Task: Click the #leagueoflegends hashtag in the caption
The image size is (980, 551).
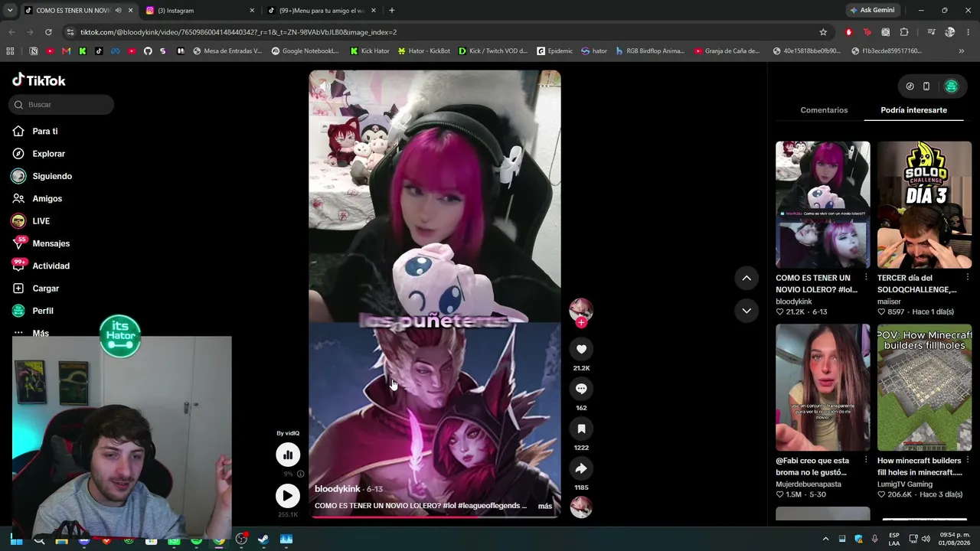Action: coord(489,506)
